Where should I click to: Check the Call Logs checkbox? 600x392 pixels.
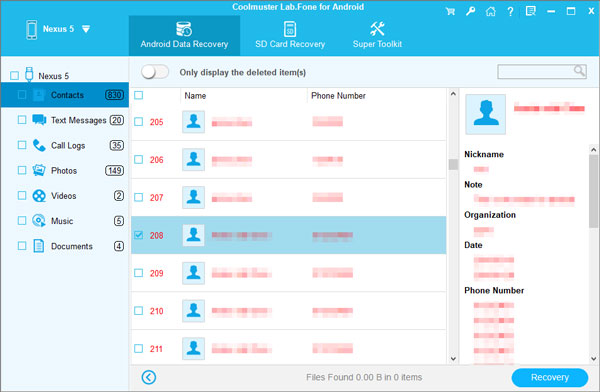22,145
